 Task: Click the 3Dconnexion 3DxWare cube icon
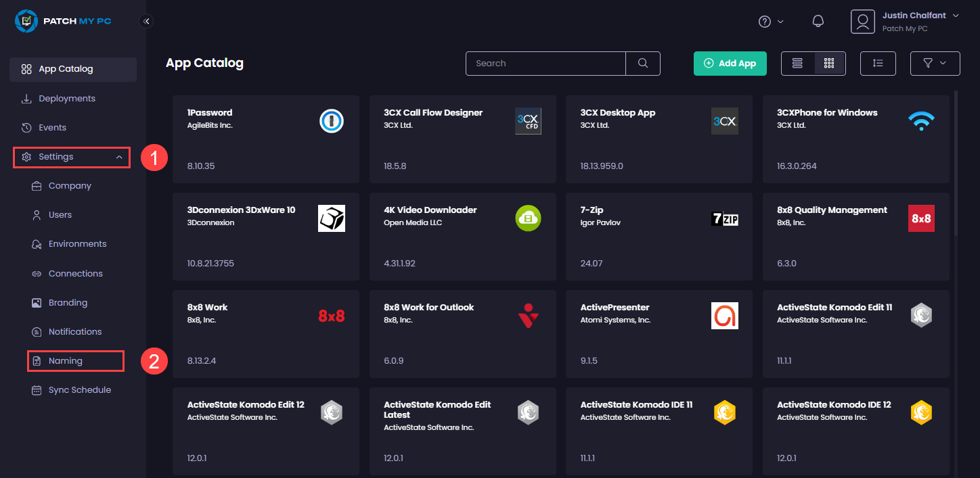click(x=332, y=218)
